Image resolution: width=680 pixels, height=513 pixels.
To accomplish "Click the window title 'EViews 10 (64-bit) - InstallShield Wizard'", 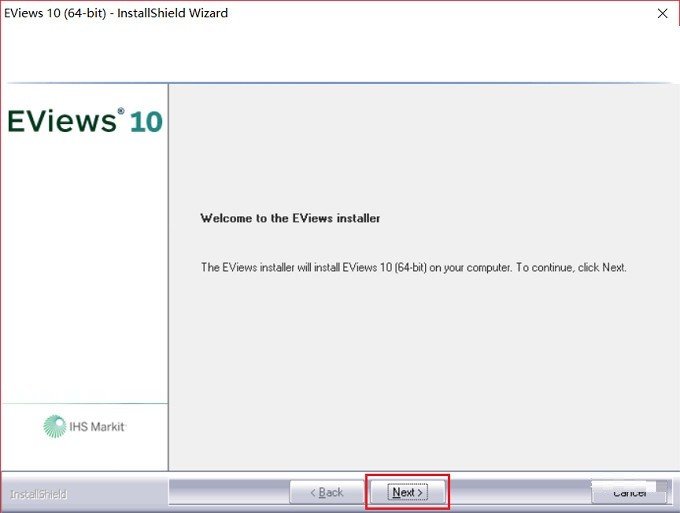I will 116,13.
